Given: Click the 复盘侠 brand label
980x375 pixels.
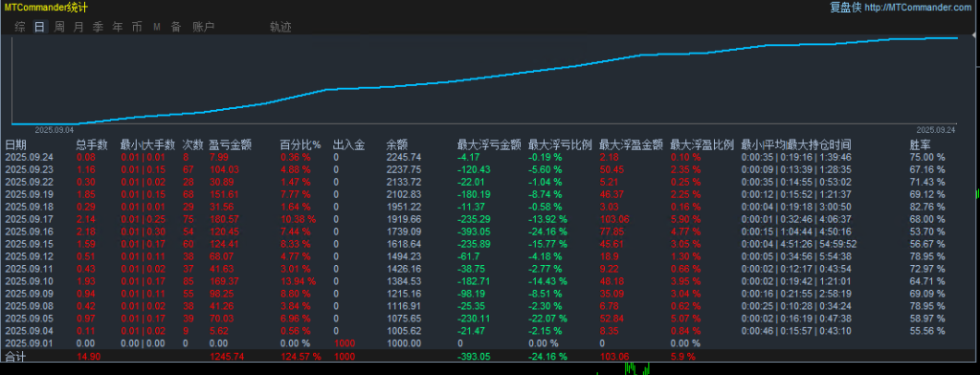Looking at the screenshot, I should (846, 8).
